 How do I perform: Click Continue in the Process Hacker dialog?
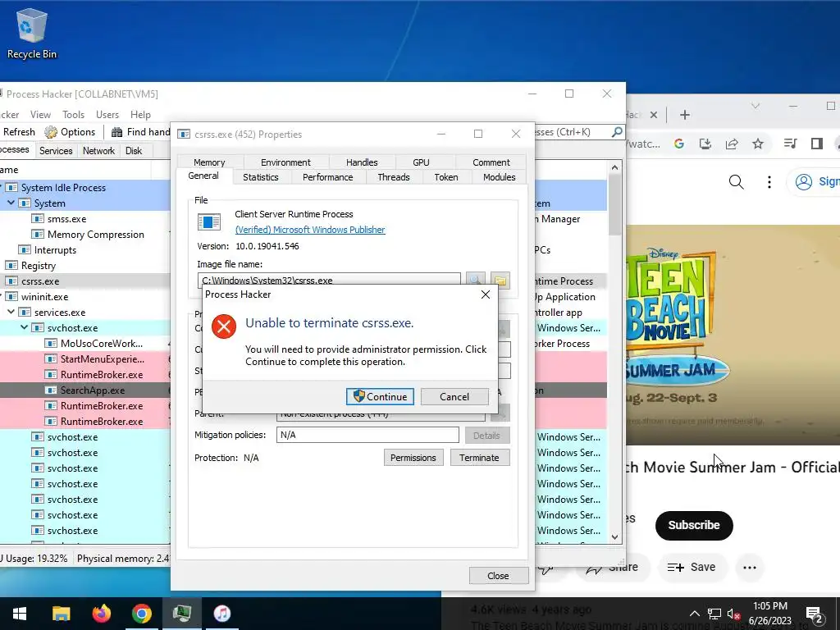point(380,396)
